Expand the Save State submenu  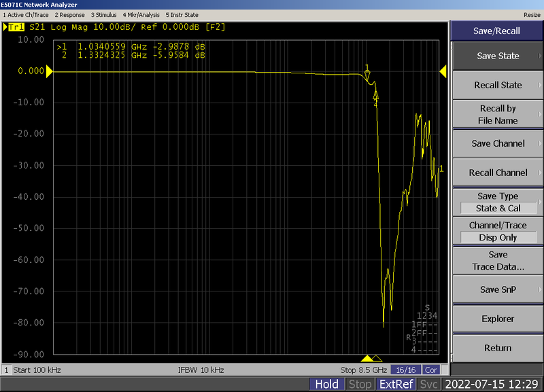[498, 56]
